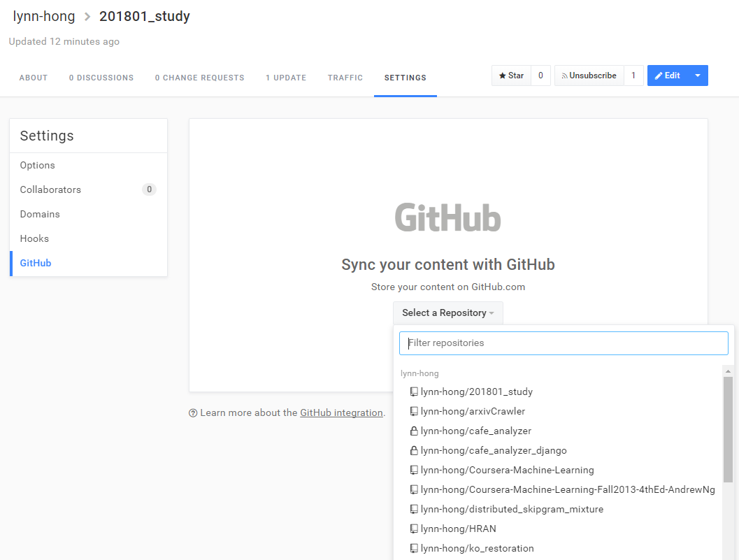The height and width of the screenshot is (560, 739).
Task: Click the repo icon beside lynn-hong/ko_restoration
Action: 414,548
